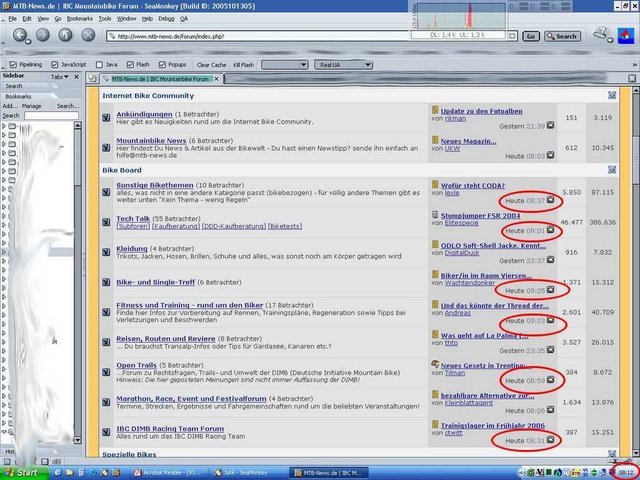
Task: Toggle the Flash checkbox
Action: [x=130, y=64]
